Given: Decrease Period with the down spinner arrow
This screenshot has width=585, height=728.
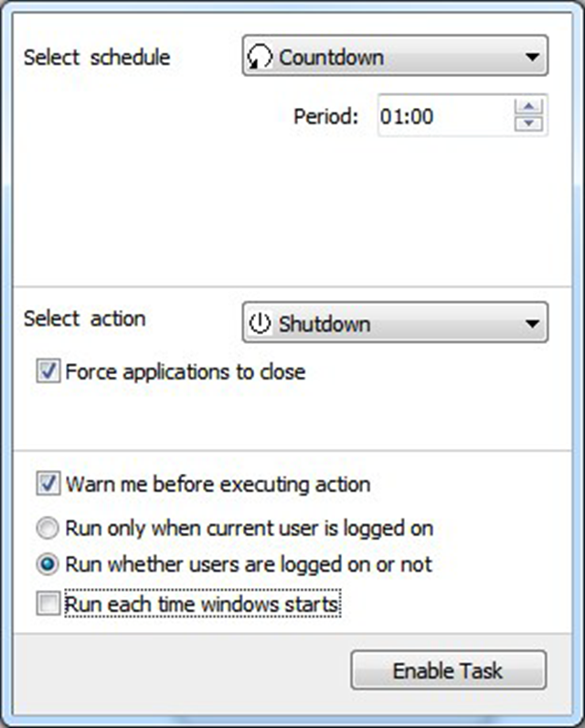Looking at the screenshot, I should (529, 125).
